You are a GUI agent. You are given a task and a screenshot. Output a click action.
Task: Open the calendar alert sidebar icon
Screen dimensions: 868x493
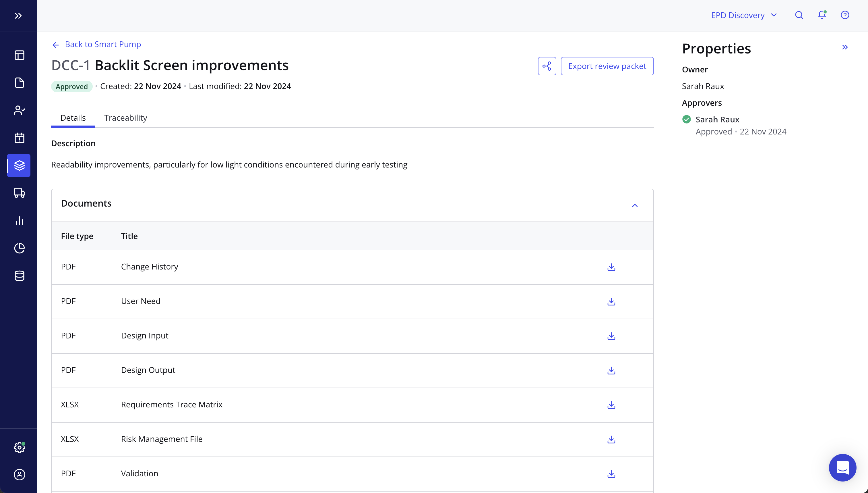(x=19, y=138)
